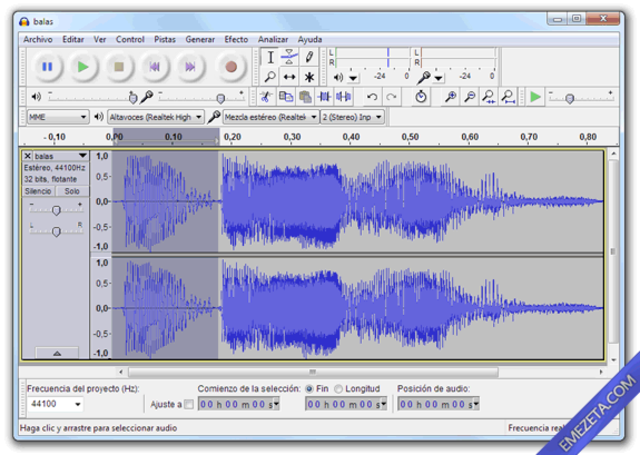Paste audio with the paste icon
The width and height of the screenshot is (640, 455).
click(305, 97)
